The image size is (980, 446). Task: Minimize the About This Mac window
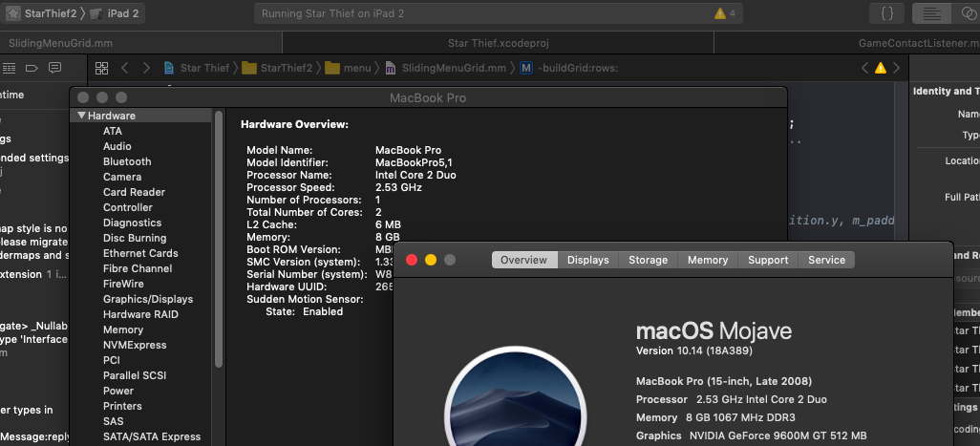tap(431, 260)
